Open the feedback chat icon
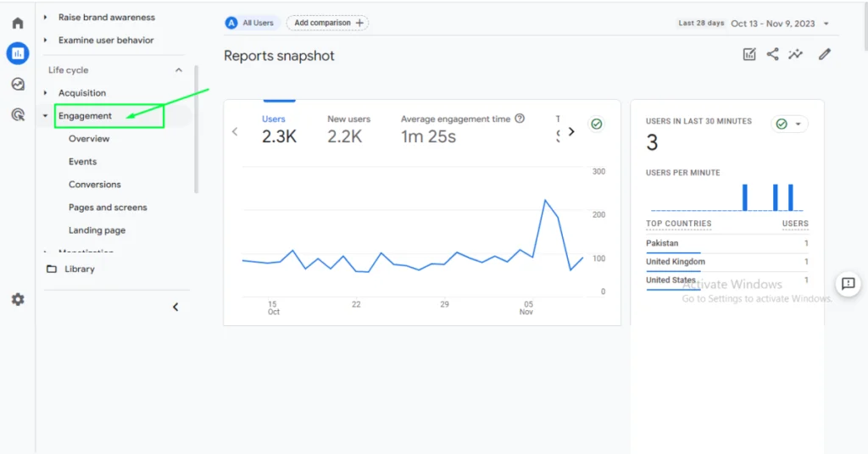The width and height of the screenshot is (868, 454). click(x=848, y=284)
